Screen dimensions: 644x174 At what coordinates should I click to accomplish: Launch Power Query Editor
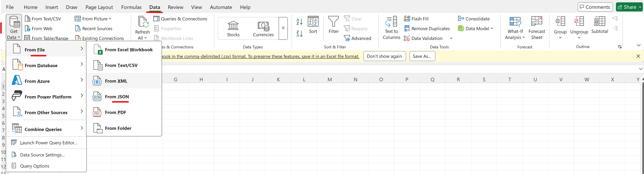[46, 143]
